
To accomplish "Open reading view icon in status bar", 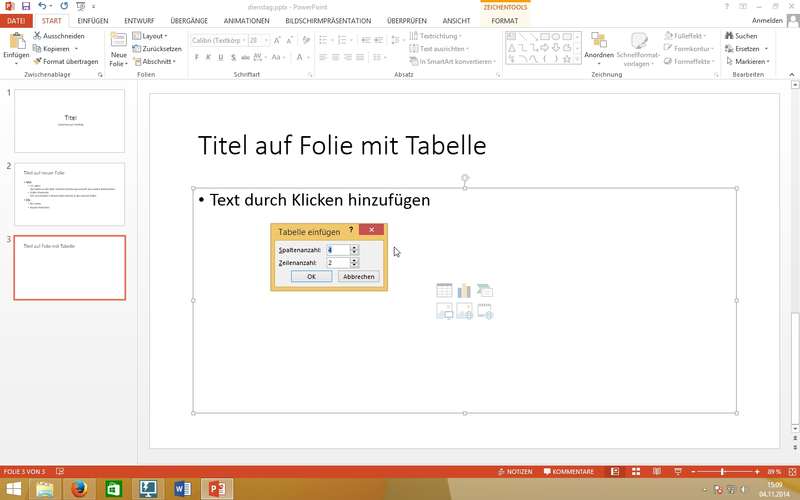I will click(x=657, y=471).
